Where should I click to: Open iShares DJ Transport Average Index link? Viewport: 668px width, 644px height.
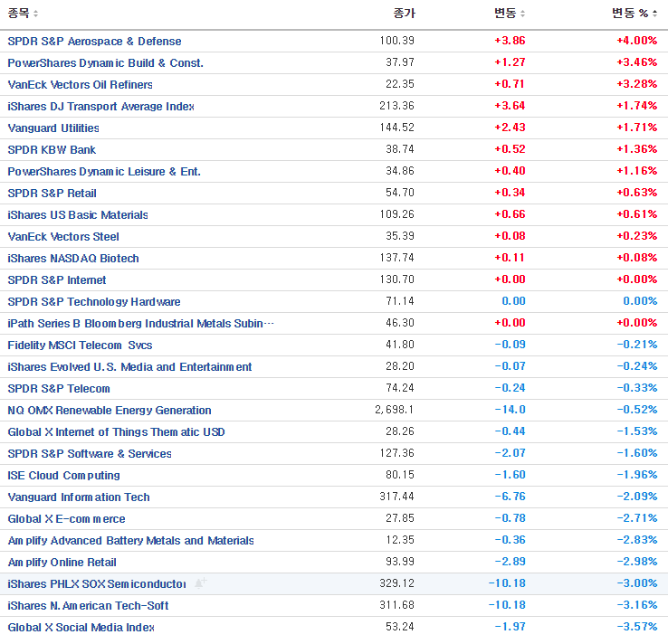[101, 107]
